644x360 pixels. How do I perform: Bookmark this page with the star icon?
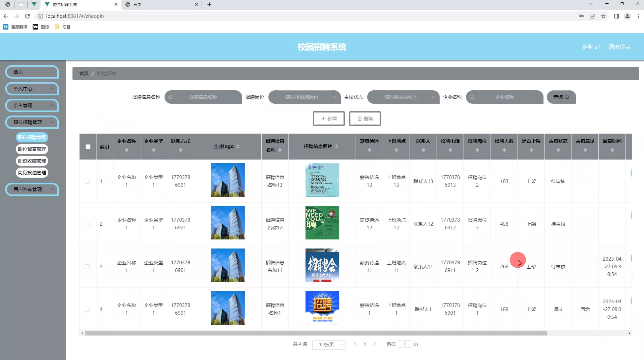(603, 16)
